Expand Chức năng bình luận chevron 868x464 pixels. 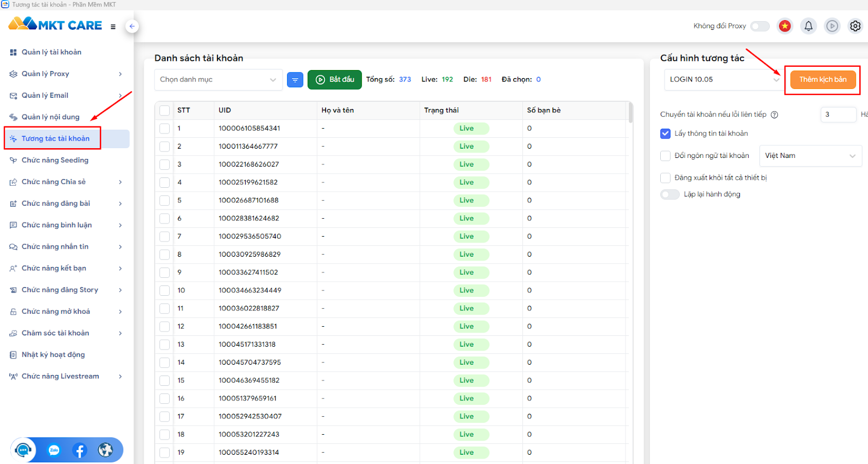(x=120, y=225)
